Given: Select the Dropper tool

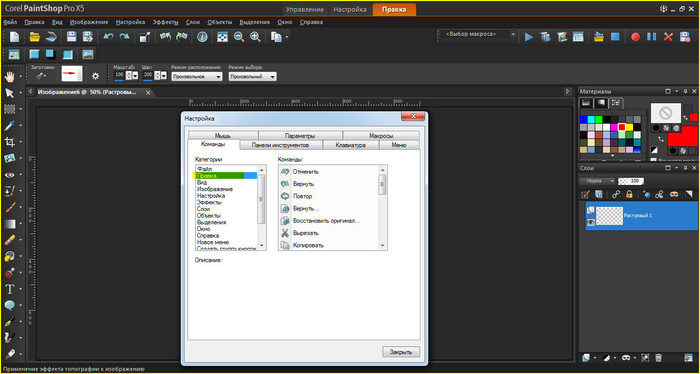Looking at the screenshot, I should click(9, 125).
